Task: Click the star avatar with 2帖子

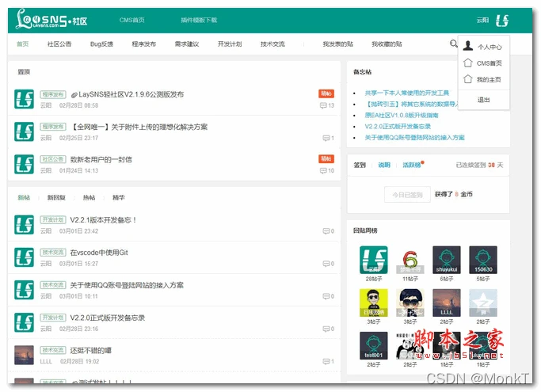Action: 483,303
